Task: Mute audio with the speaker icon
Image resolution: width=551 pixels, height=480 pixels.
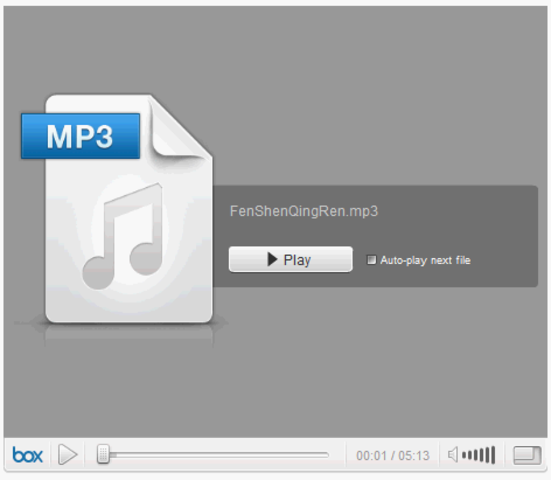Action: pos(453,455)
